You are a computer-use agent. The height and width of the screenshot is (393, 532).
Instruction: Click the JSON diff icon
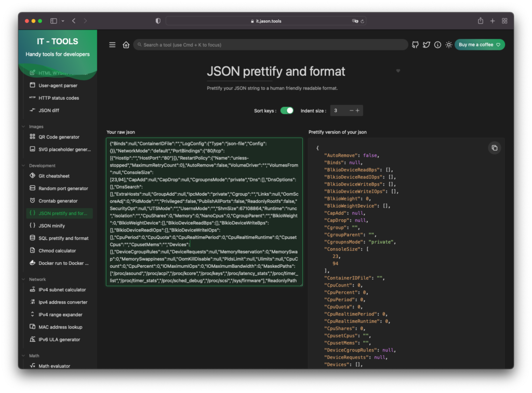pos(32,110)
